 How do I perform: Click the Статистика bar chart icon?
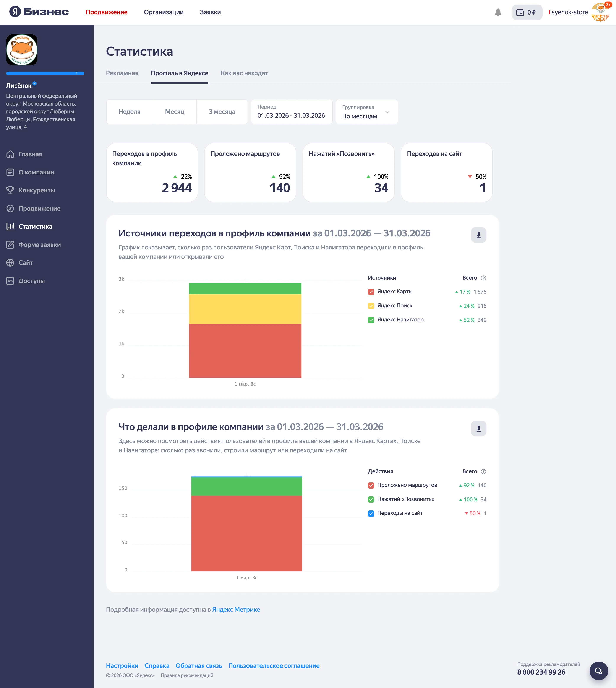[10, 226]
